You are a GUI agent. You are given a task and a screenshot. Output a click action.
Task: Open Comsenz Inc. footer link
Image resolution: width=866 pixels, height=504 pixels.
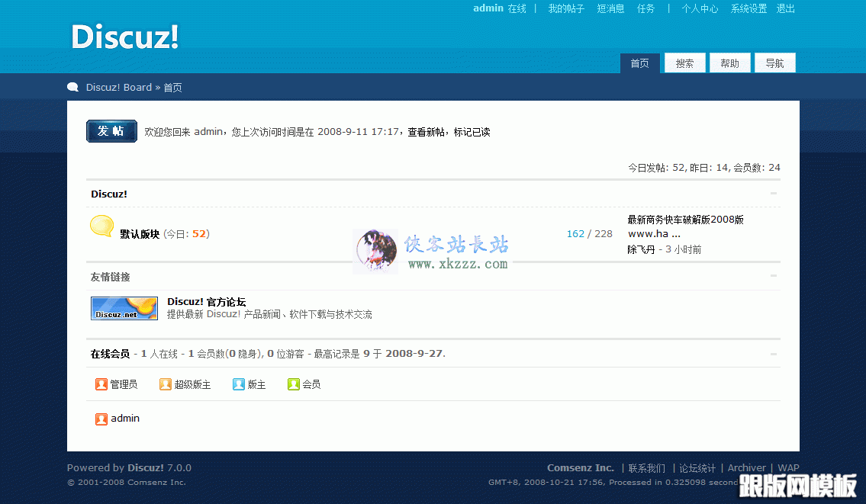[581, 467]
